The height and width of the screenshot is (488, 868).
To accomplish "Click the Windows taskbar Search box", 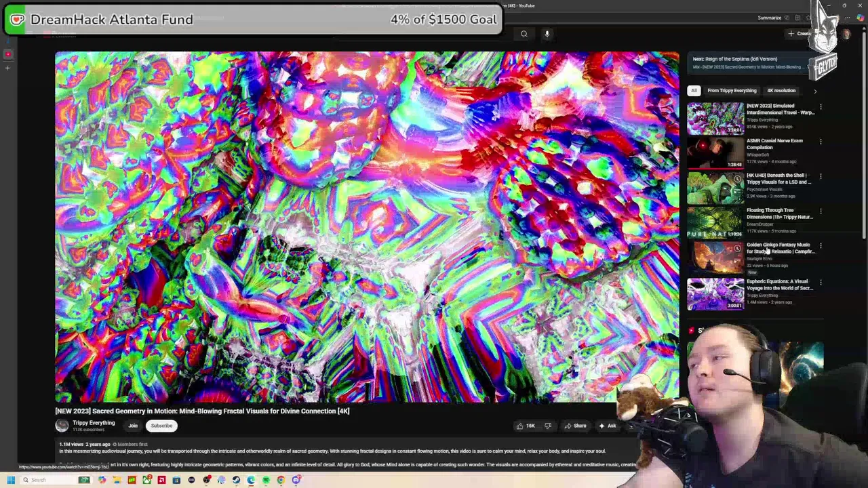I will (x=56, y=480).
